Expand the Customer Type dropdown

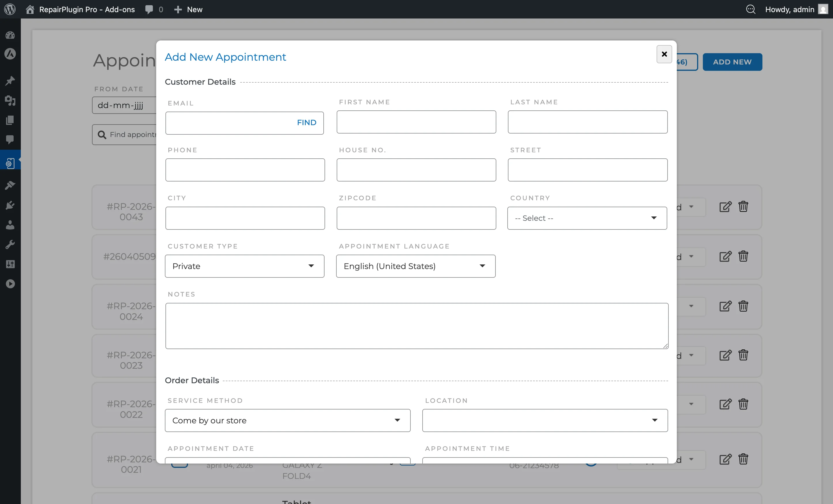pyautogui.click(x=244, y=266)
